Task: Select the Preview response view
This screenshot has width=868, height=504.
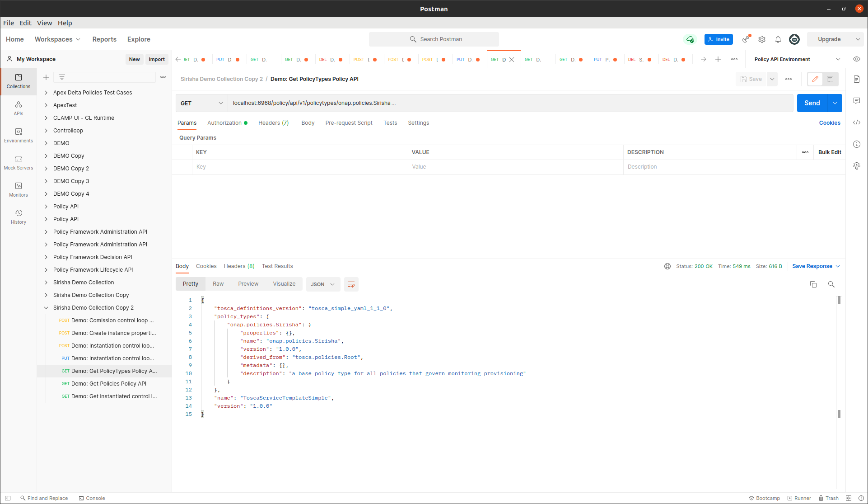Action: [x=248, y=284]
